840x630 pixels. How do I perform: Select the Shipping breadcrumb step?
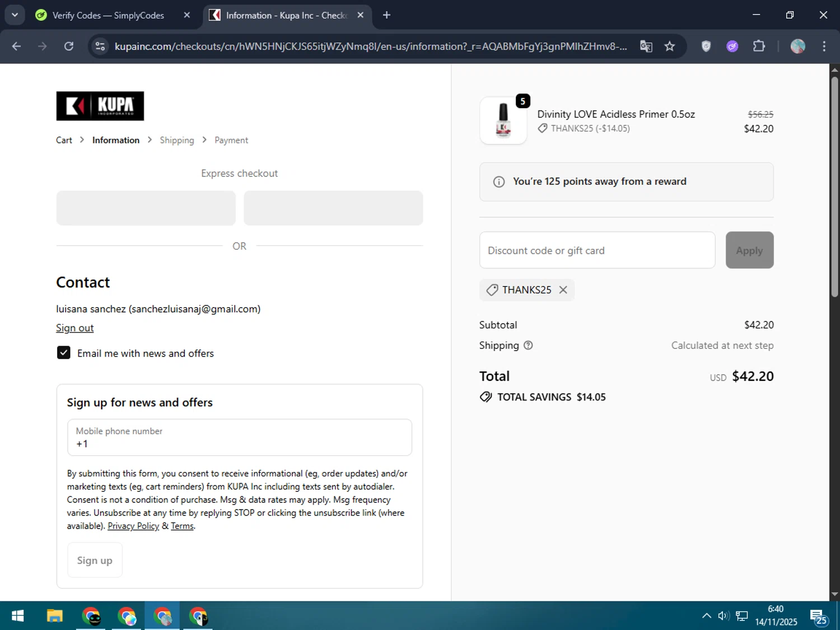177,140
